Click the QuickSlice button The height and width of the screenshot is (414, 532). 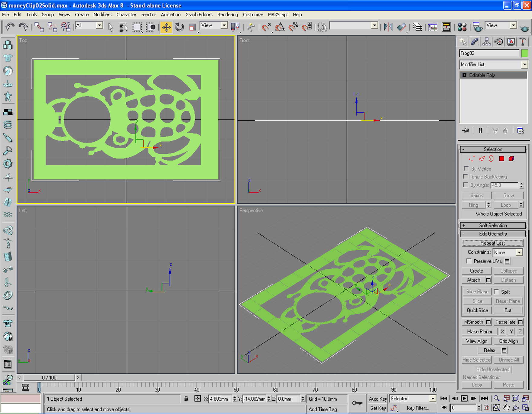click(477, 310)
